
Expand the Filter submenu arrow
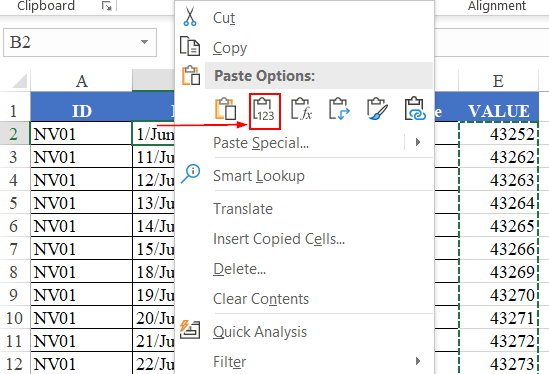(418, 361)
